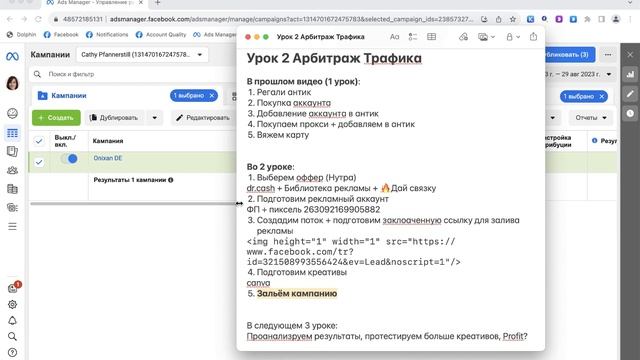Screen dimensions: 640x360
Task: Click the blue Опубликовать (3) button
Action: click(570, 54)
